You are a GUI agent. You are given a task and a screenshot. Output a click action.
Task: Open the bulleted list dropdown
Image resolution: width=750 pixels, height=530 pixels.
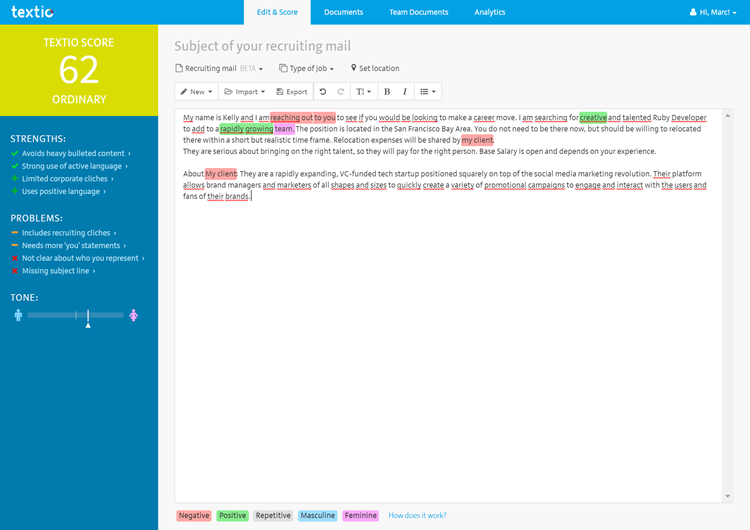[x=428, y=91]
